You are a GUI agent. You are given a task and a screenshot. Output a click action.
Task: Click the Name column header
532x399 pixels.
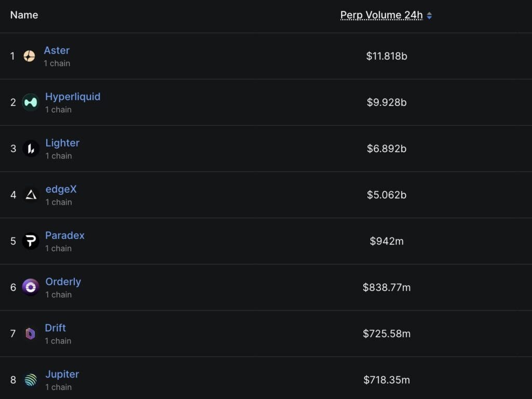pyautogui.click(x=24, y=15)
